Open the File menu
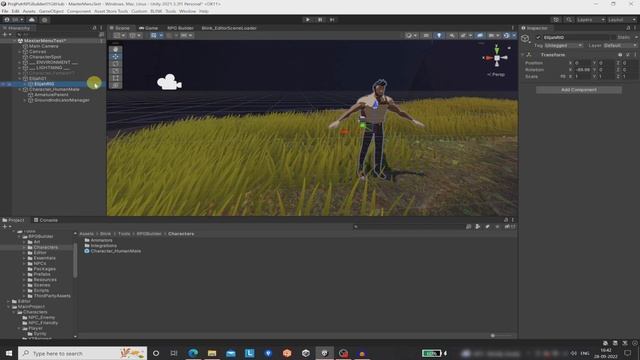 (5, 11)
